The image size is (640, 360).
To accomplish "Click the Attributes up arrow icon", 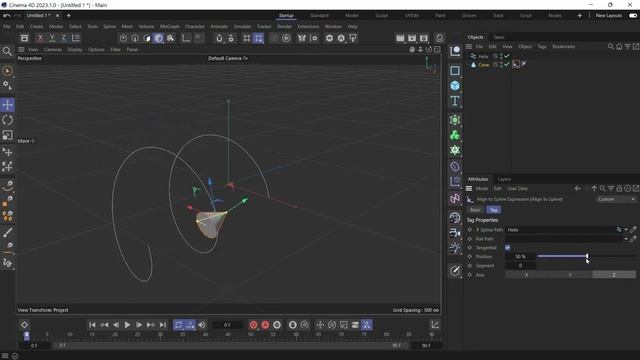I will point(594,189).
